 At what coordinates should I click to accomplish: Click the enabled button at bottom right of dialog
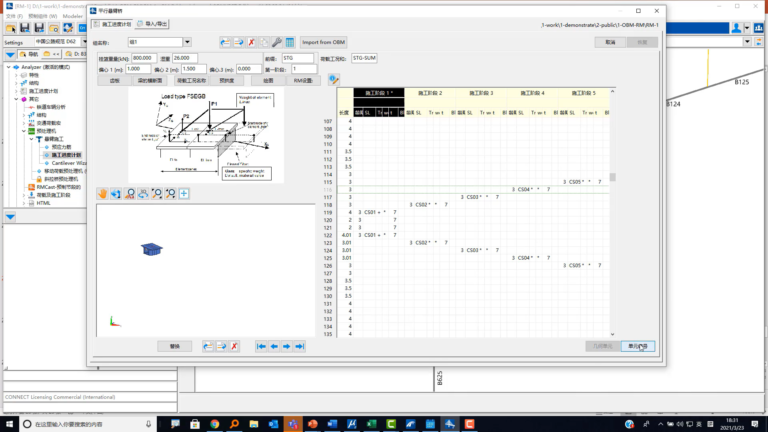[638, 346]
